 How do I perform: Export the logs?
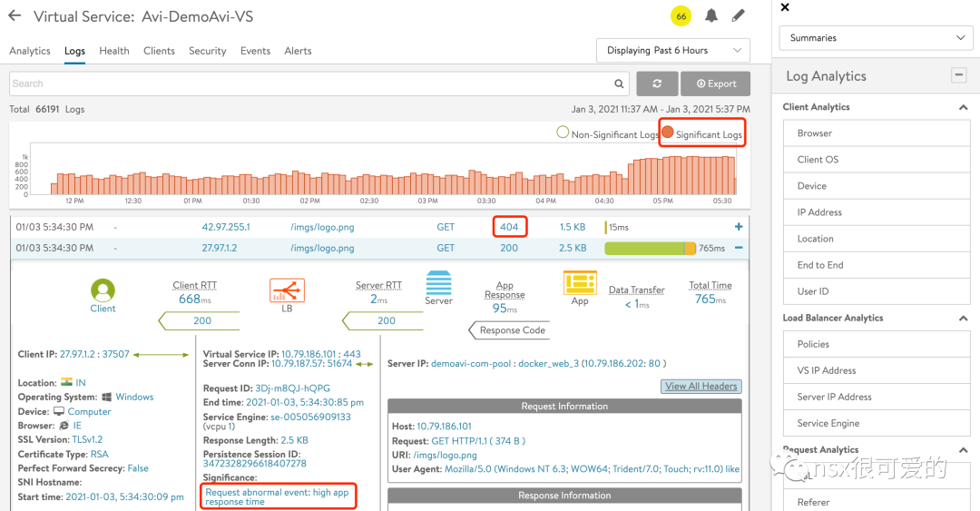716,84
